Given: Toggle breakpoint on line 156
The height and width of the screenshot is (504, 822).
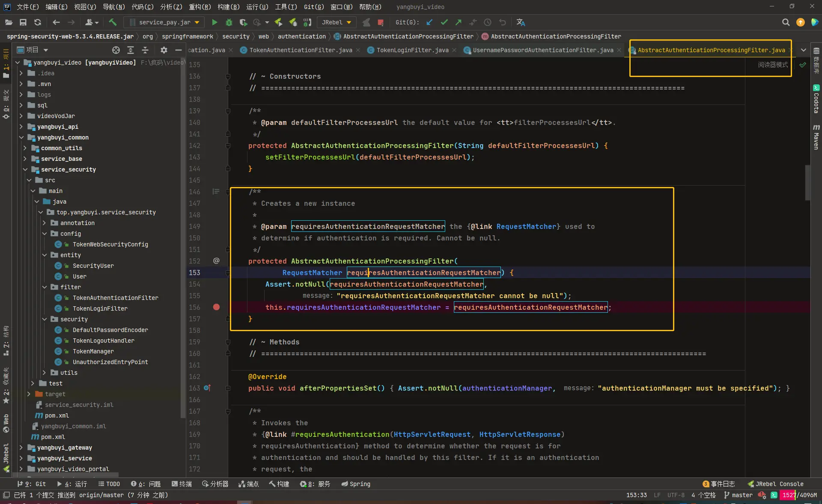Looking at the screenshot, I should click(x=216, y=307).
